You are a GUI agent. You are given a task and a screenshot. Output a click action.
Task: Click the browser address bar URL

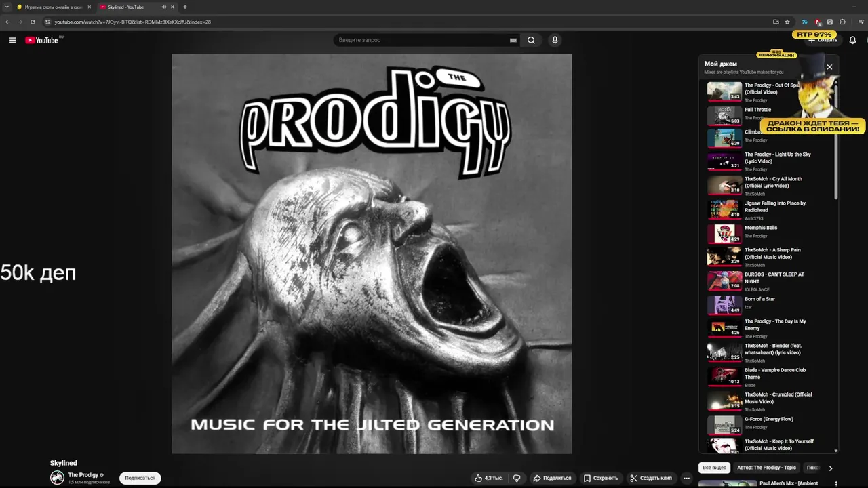pos(133,22)
